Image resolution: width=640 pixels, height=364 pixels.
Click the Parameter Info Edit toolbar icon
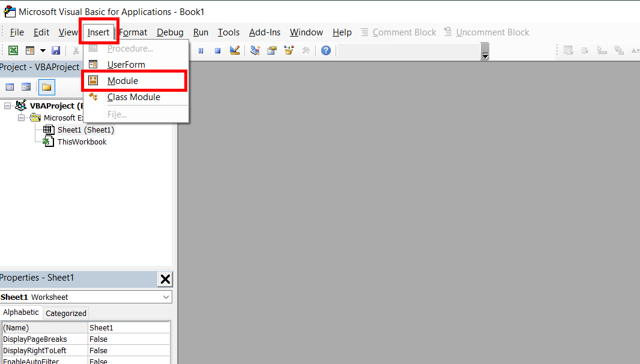click(x=619, y=50)
